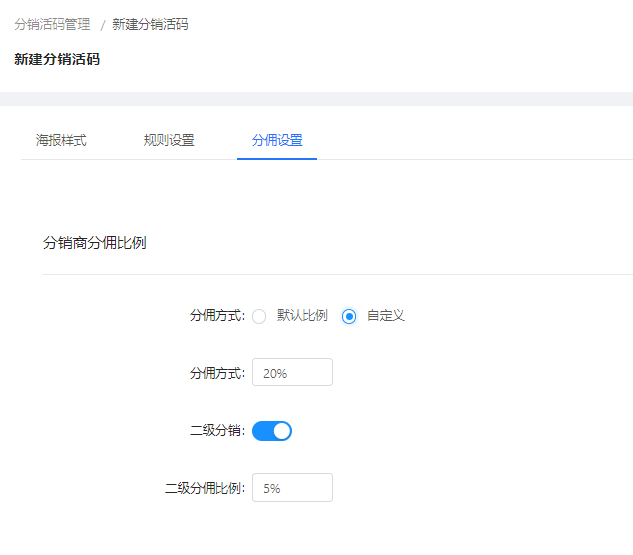Select the 分佣设置 tab
This screenshot has width=633, height=555.
pyautogui.click(x=277, y=140)
